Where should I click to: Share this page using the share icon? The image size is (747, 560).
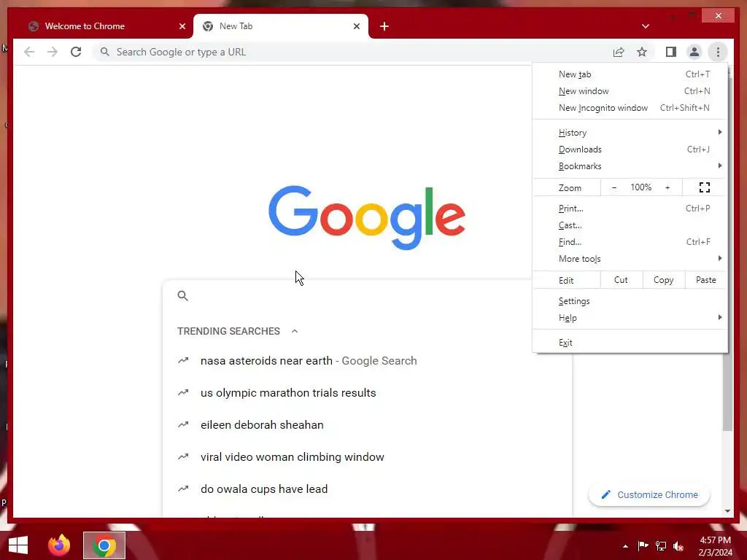[619, 52]
